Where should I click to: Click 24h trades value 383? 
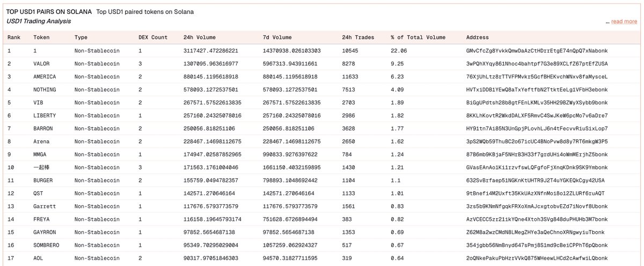click(347, 219)
